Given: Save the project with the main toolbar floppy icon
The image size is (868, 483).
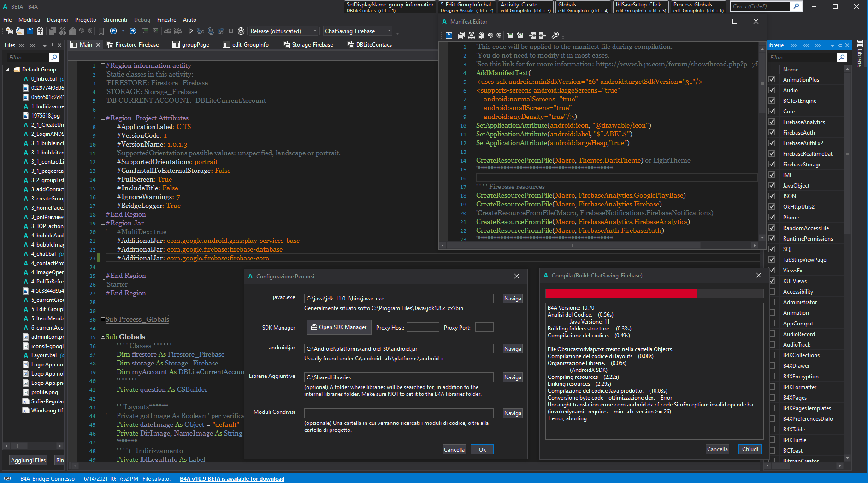Looking at the screenshot, I should tap(30, 31).
